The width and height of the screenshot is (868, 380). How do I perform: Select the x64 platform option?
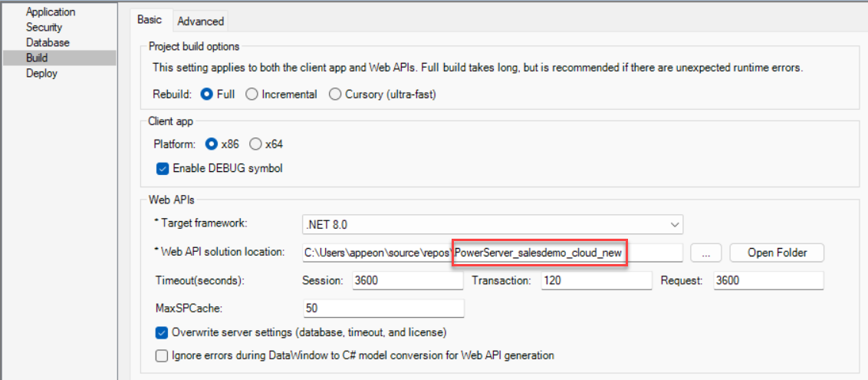point(255,144)
